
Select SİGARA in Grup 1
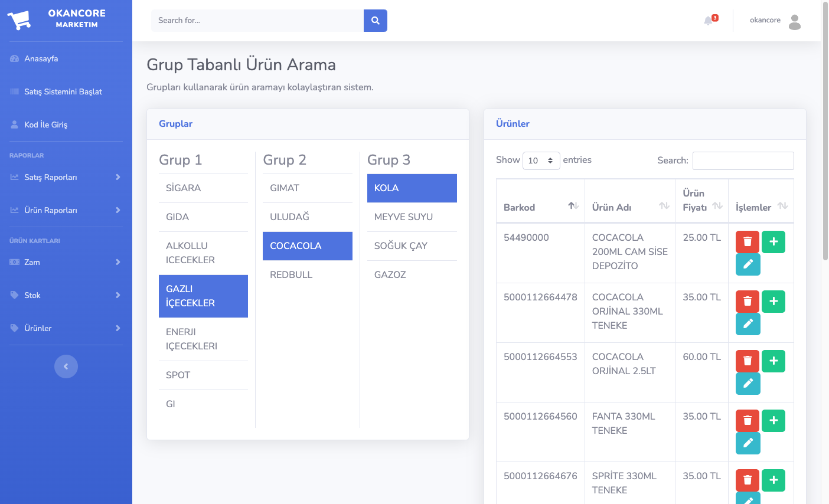point(203,188)
